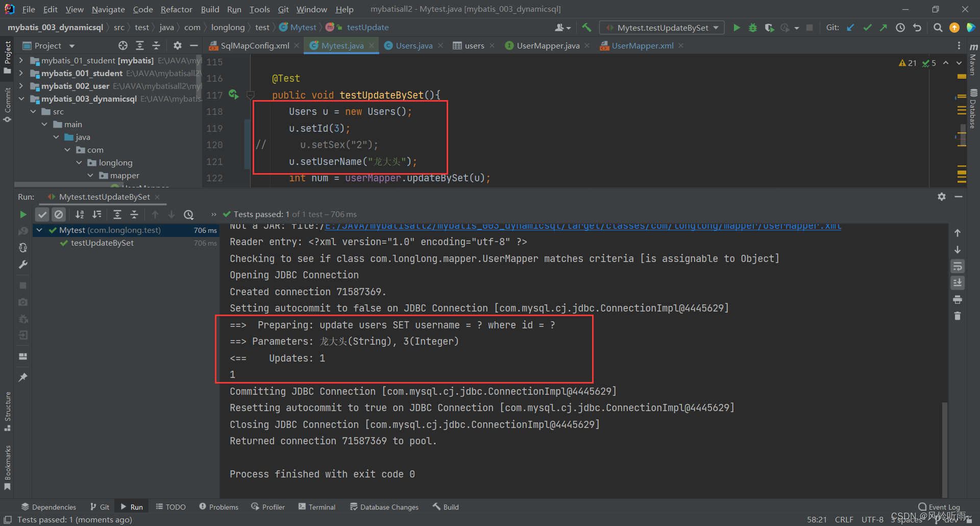
Task: Run the Mytest.testUpdateBySet configuration
Action: pos(736,28)
